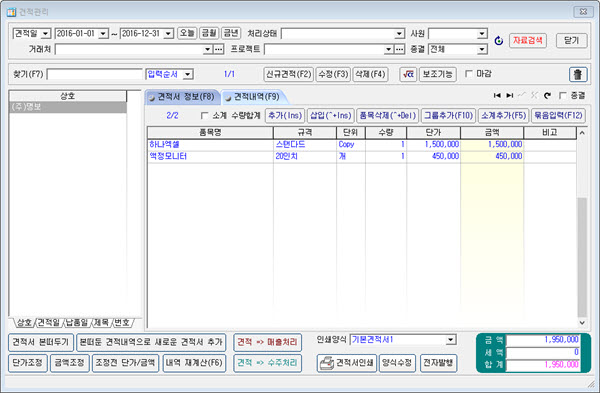
Task: Switch to 견적서 정보(F8) tab
Action: (183, 97)
